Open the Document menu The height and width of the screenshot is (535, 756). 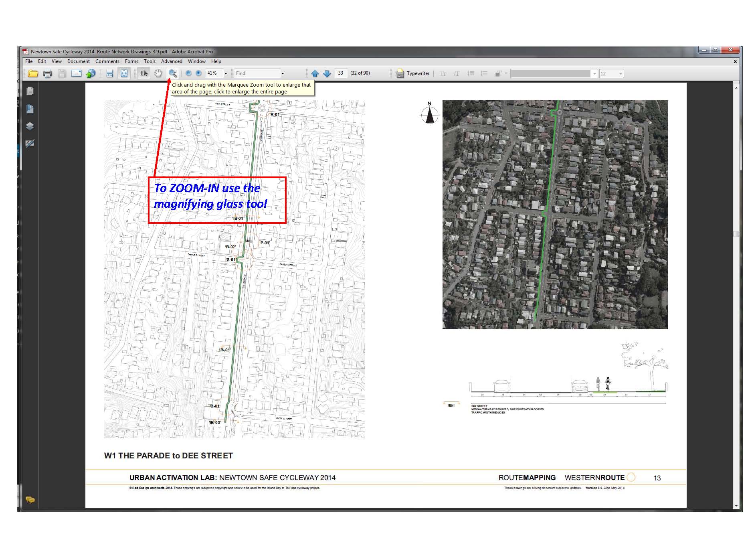point(78,61)
